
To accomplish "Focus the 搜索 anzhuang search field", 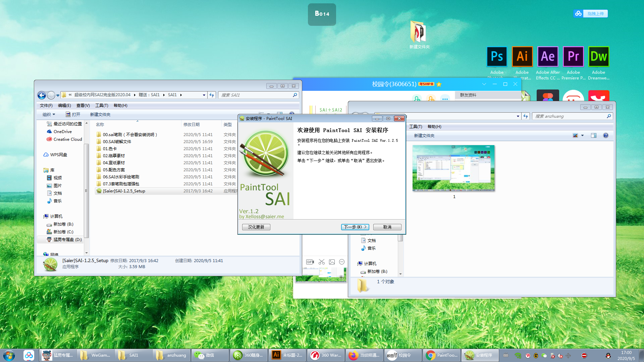I will tap(572, 116).
